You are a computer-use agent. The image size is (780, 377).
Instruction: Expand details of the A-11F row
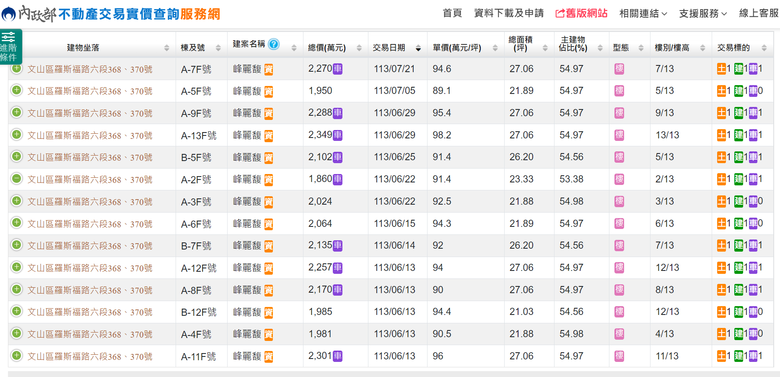16,355
